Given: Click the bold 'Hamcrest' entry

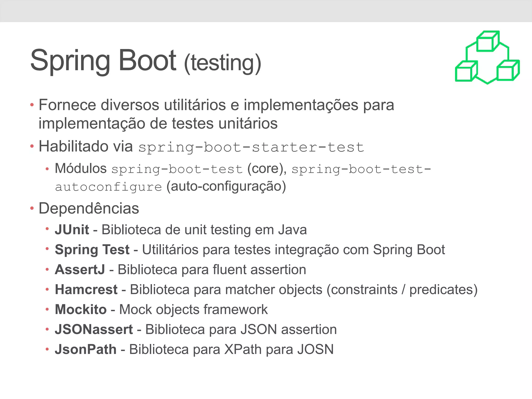Looking at the screenshot, I should (x=86, y=290).
